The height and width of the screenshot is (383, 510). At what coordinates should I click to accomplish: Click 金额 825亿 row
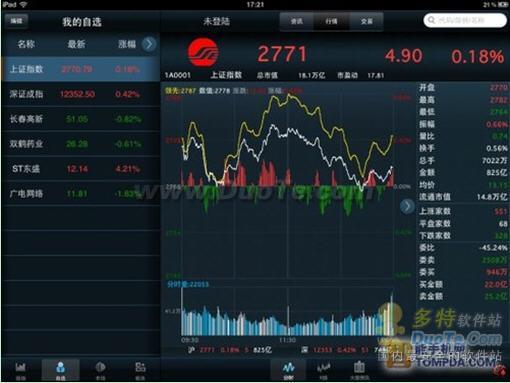[x=463, y=172]
